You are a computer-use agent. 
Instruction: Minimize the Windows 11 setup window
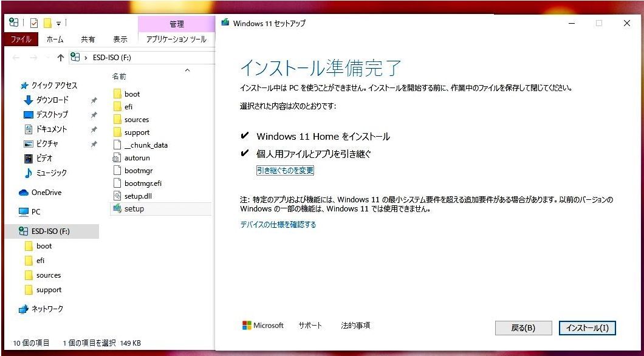click(x=571, y=23)
